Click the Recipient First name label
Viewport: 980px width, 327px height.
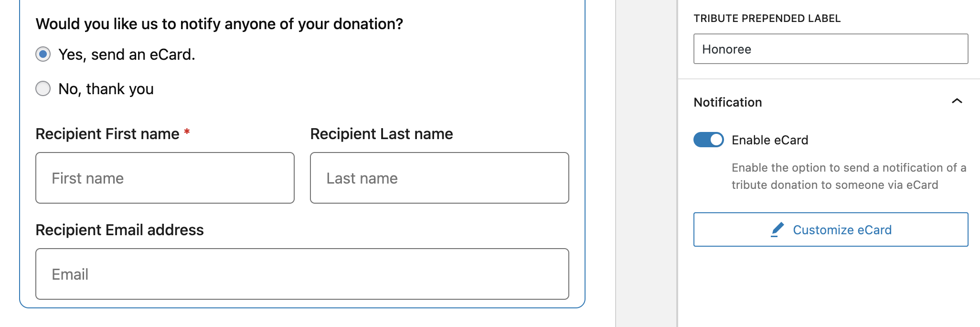(107, 134)
